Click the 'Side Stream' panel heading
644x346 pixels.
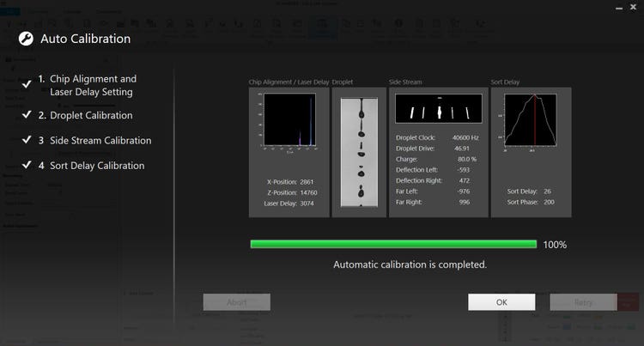tap(405, 82)
